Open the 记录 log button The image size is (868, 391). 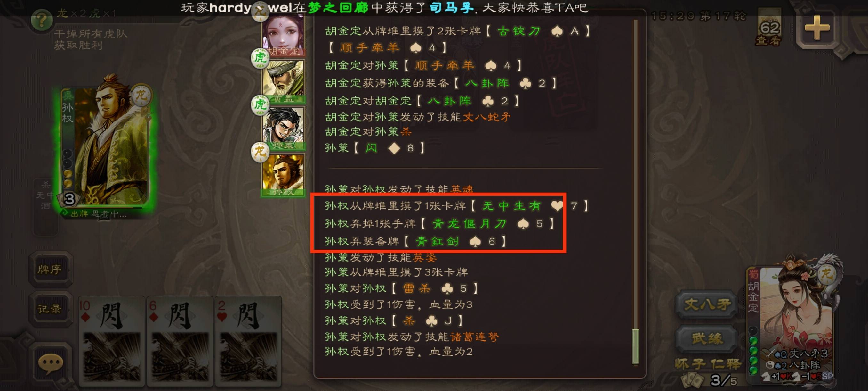pos(50,309)
